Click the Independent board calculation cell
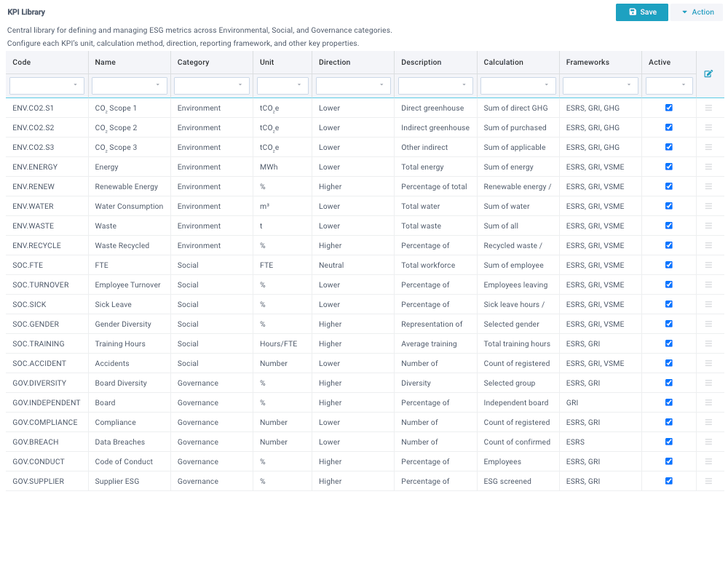This screenshot has height=577, width=728. (518, 402)
